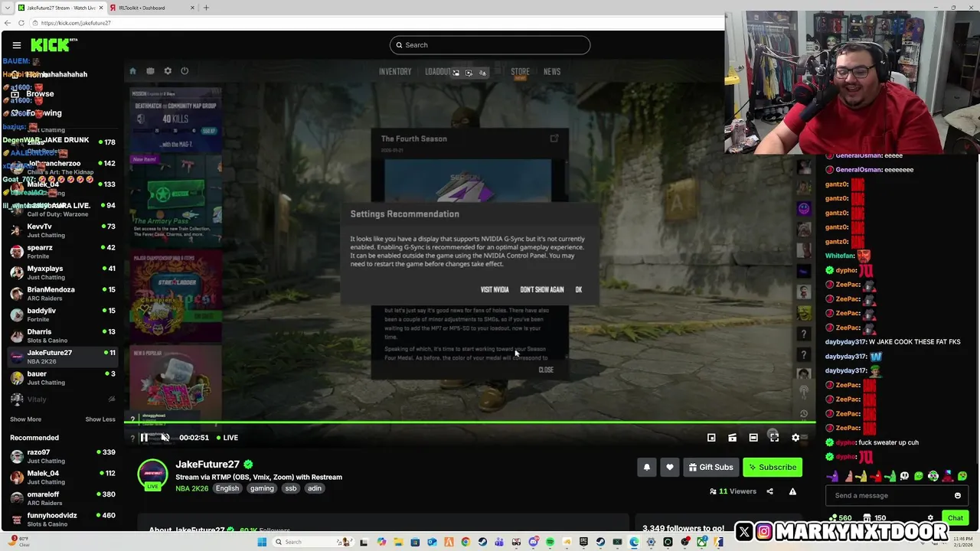Open a new browser tab
The image size is (980, 551).
206,8
